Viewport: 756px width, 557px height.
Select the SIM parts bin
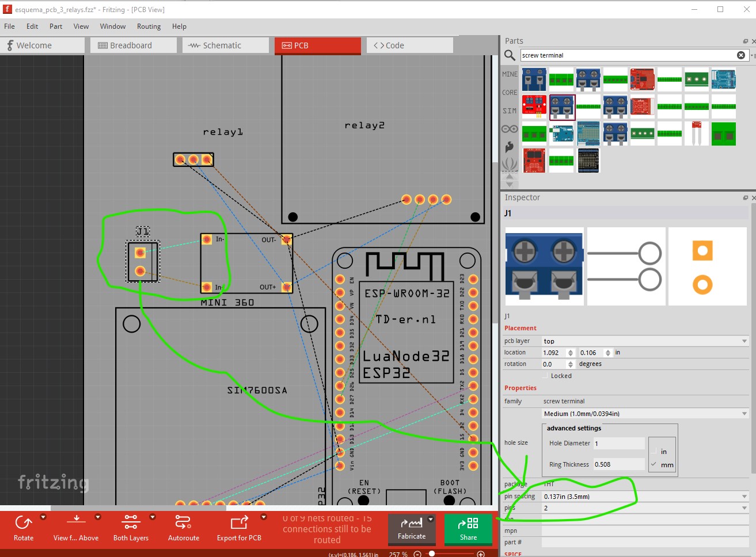tap(510, 111)
